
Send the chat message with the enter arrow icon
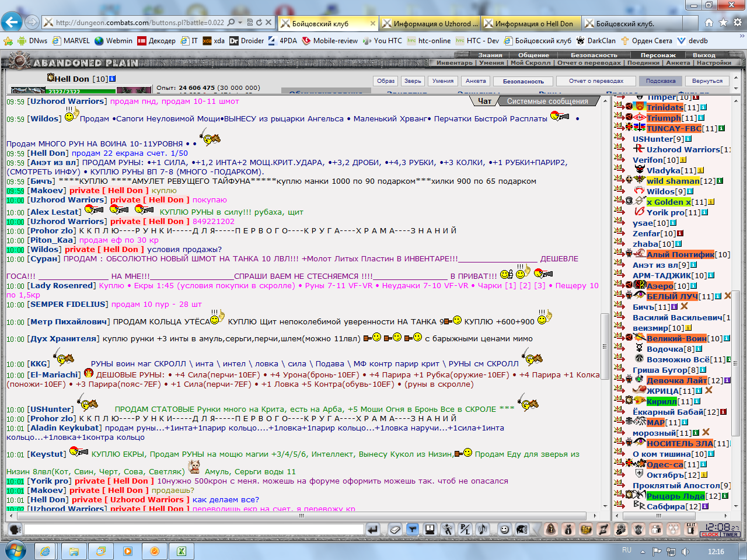coord(373,529)
